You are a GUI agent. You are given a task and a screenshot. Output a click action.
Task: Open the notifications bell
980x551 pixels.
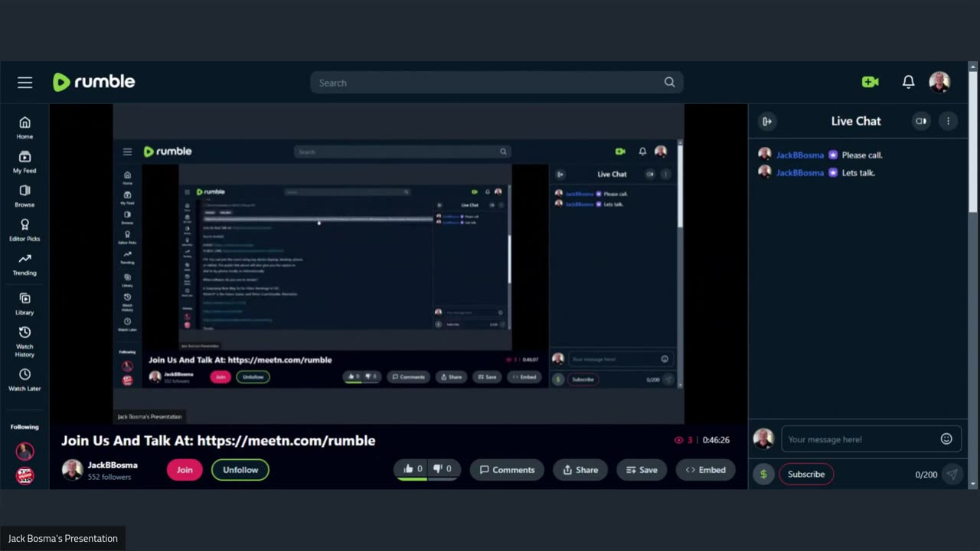click(908, 82)
